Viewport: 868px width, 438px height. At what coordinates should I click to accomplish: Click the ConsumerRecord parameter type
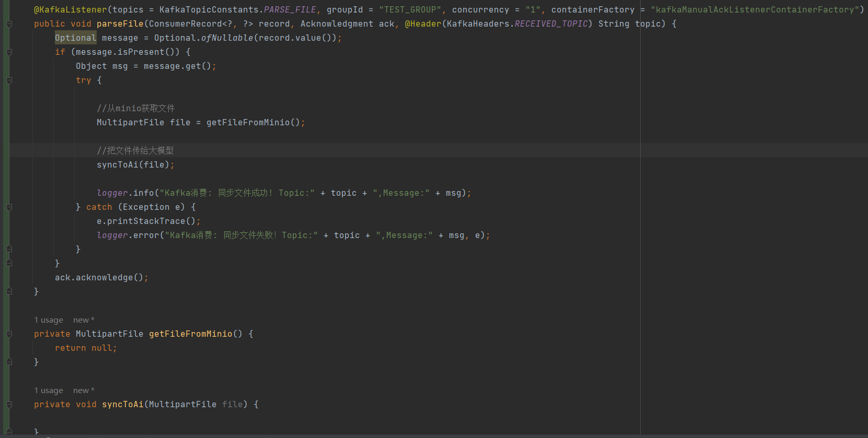pos(186,24)
